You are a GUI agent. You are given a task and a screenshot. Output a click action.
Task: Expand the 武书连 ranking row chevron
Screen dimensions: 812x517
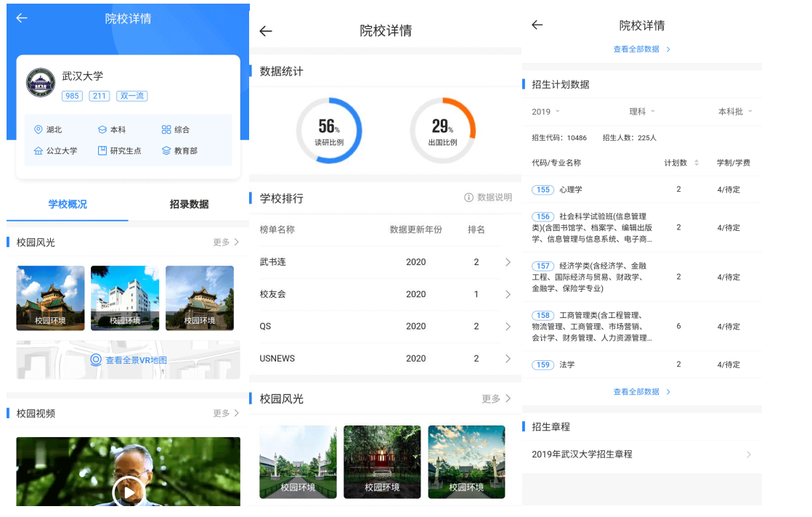tap(508, 262)
